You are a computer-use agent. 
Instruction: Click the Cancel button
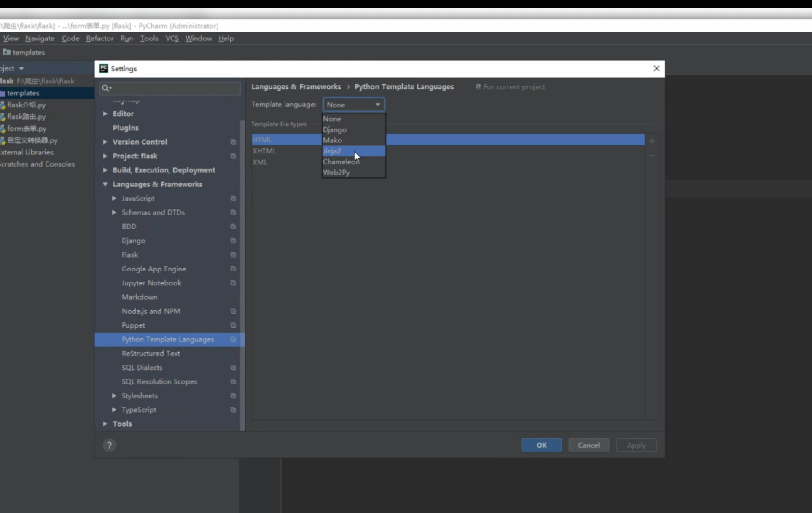tap(589, 445)
